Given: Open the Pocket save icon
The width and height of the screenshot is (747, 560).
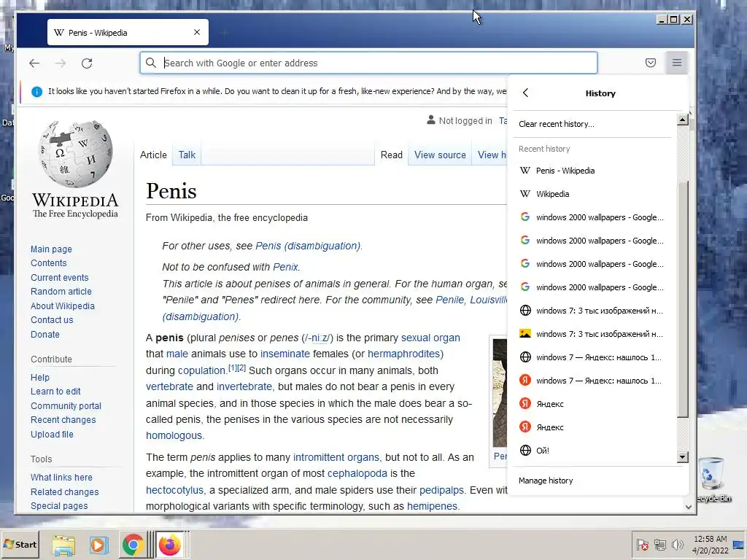Looking at the screenshot, I should point(650,63).
